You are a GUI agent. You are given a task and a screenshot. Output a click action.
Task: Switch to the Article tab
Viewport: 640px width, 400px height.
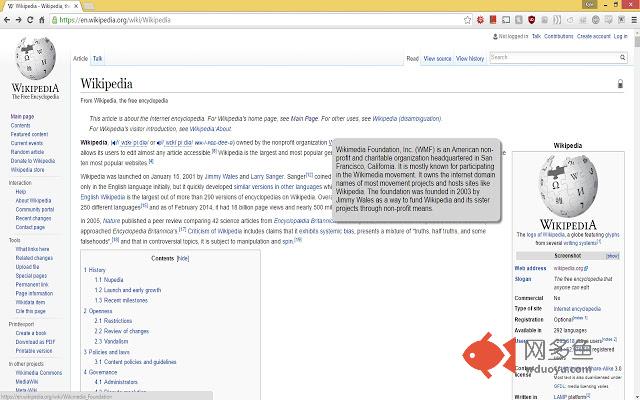click(80, 58)
